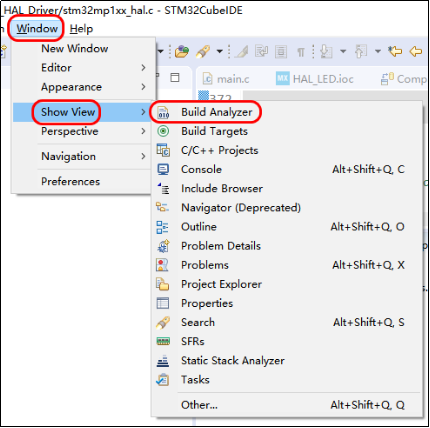
Task: Switch to the HAL_LED.ioc tab
Action: coord(315,79)
